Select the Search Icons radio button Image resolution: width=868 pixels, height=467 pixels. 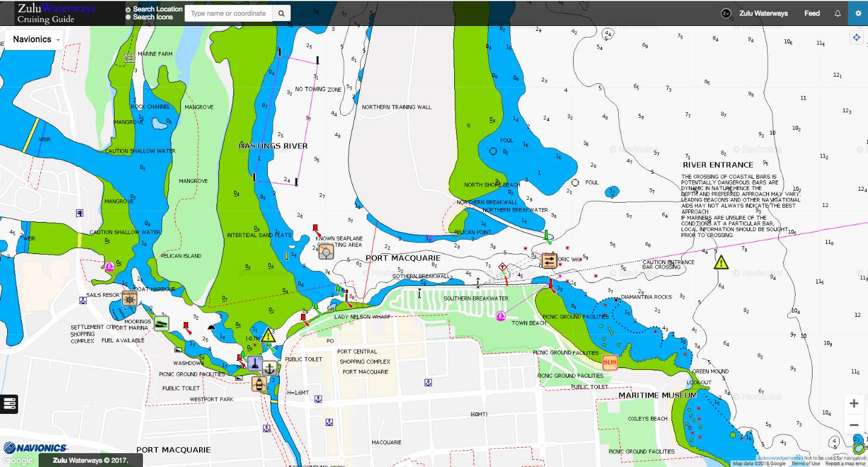coord(128,17)
